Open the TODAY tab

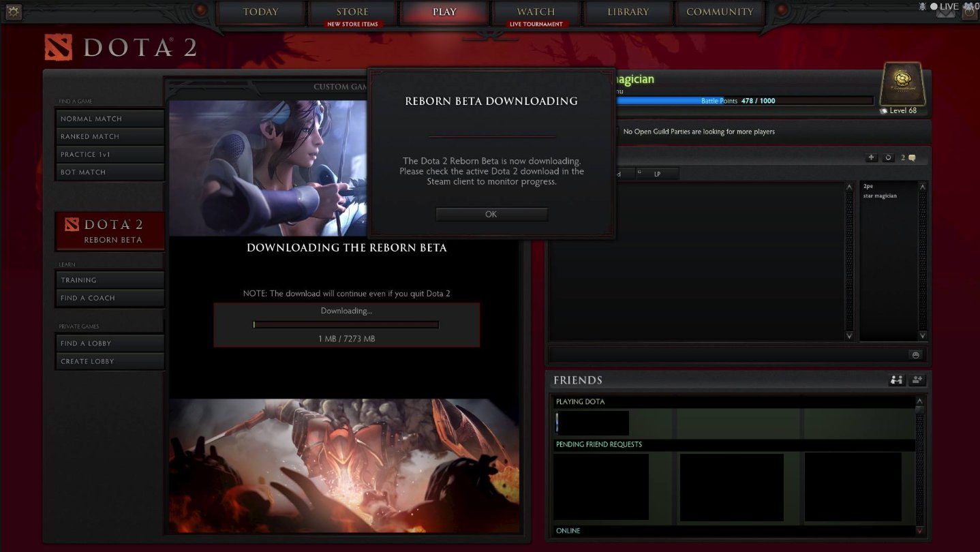coord(260,12)
